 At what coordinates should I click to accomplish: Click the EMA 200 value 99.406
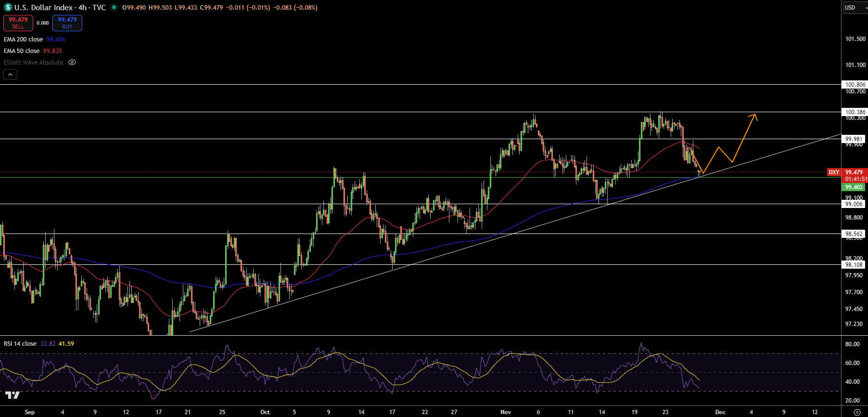[x=56, y=39]
